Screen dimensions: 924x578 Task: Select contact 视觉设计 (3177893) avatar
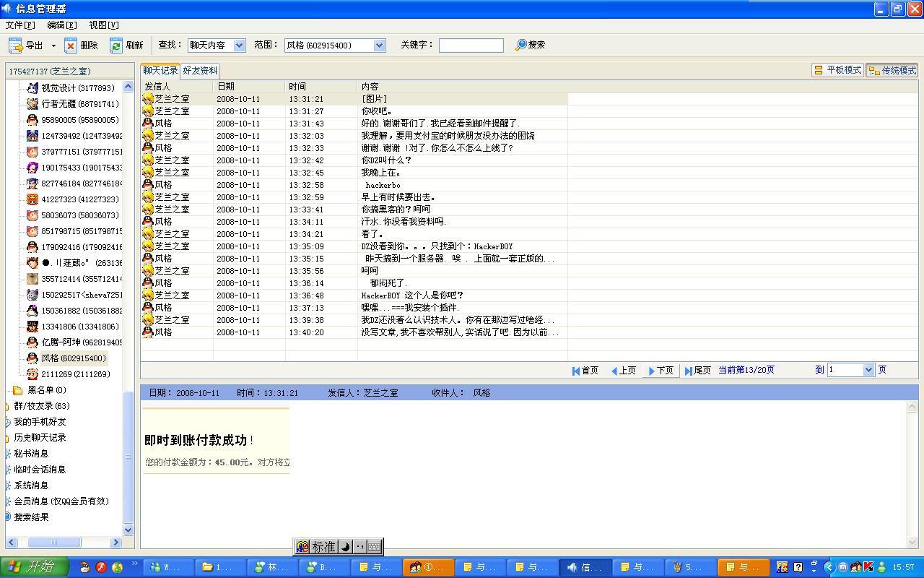pos(32,88)
